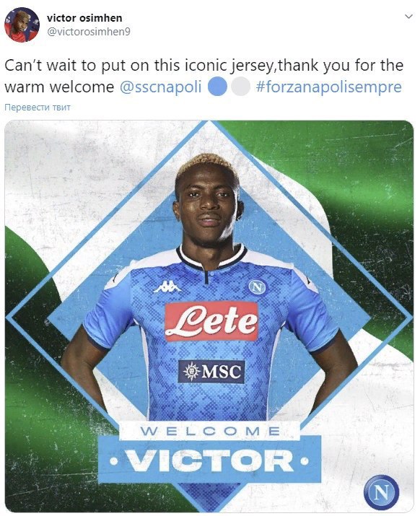Open the tweet options chevron menu
420x516 pixels.
coord(408,17)
